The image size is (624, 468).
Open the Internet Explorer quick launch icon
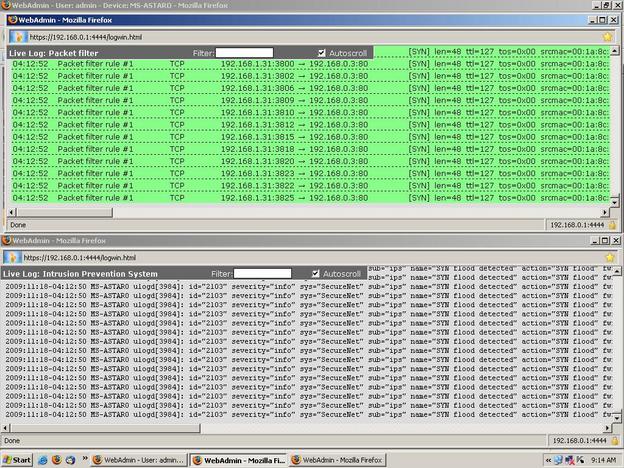pyautogui.click(x=43, y=460)
